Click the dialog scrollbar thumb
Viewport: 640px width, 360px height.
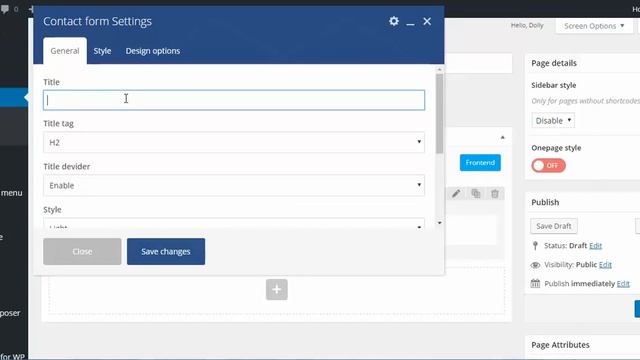coord(439,114)
